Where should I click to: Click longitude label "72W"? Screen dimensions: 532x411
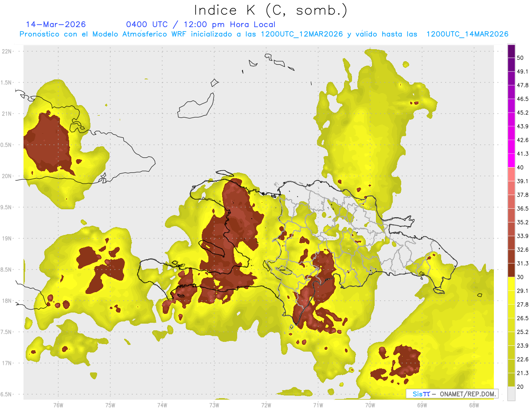click(266, 405)
